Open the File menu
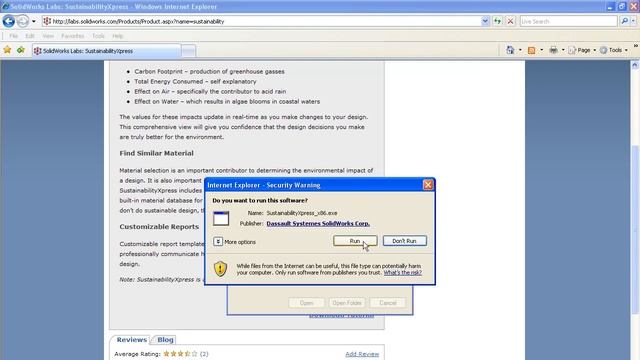Screen dimensions: 640x360 13,36
